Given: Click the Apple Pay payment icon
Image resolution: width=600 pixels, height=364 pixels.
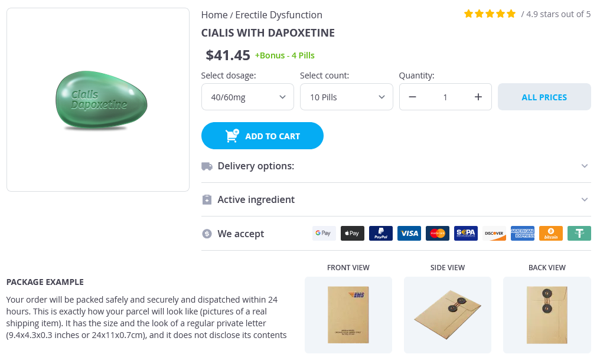Looking at the screenshot, I should [352, 233].
